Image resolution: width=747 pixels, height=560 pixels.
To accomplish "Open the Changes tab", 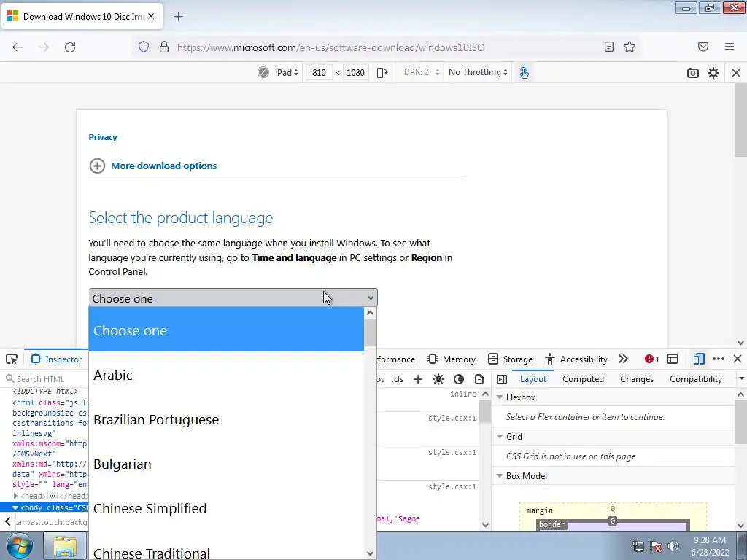I will [x=636, y=379].
